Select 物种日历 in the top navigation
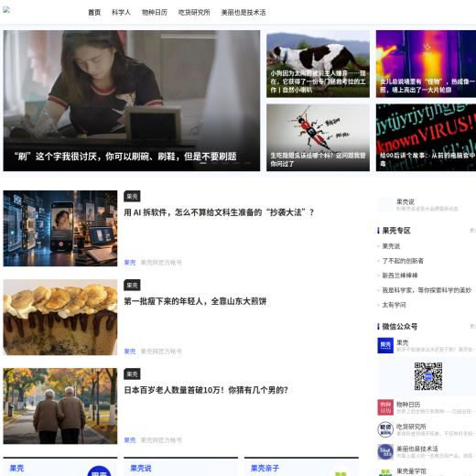 (x=155, y=13)
